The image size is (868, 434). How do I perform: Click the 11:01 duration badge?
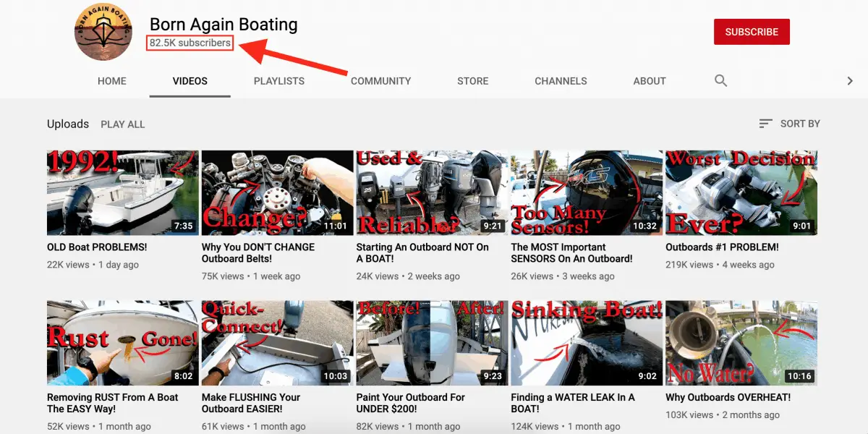pyautogui.click(x=336, y=226)
